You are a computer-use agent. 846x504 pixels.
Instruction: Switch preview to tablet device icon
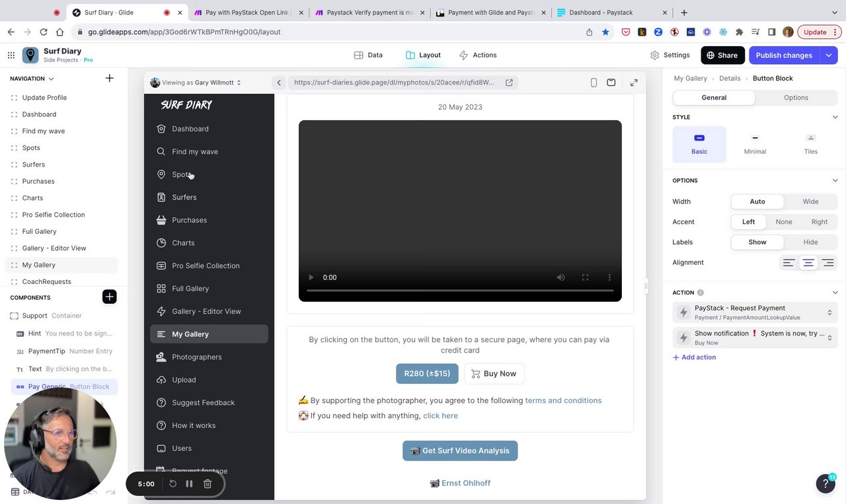point(611,83)
